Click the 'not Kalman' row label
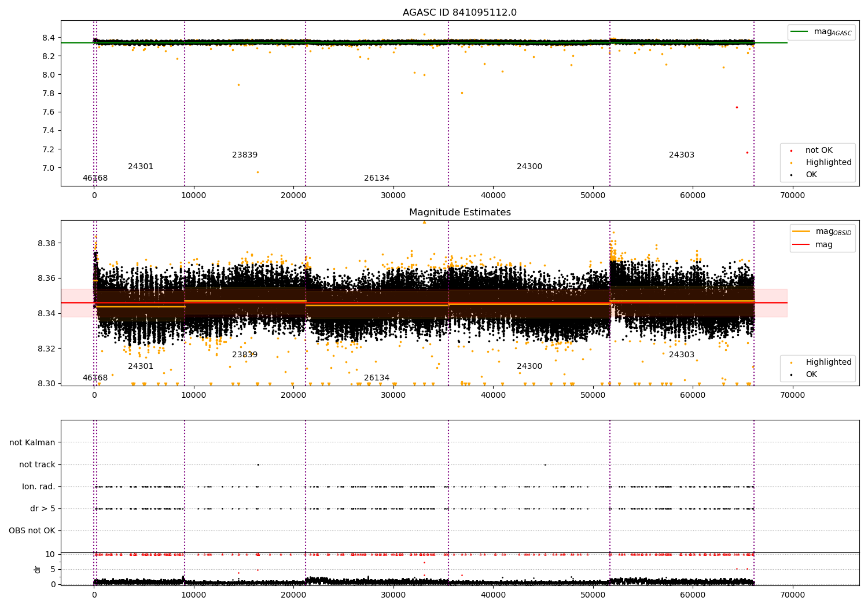Screen dimensions: 868x608 [32, 443]
